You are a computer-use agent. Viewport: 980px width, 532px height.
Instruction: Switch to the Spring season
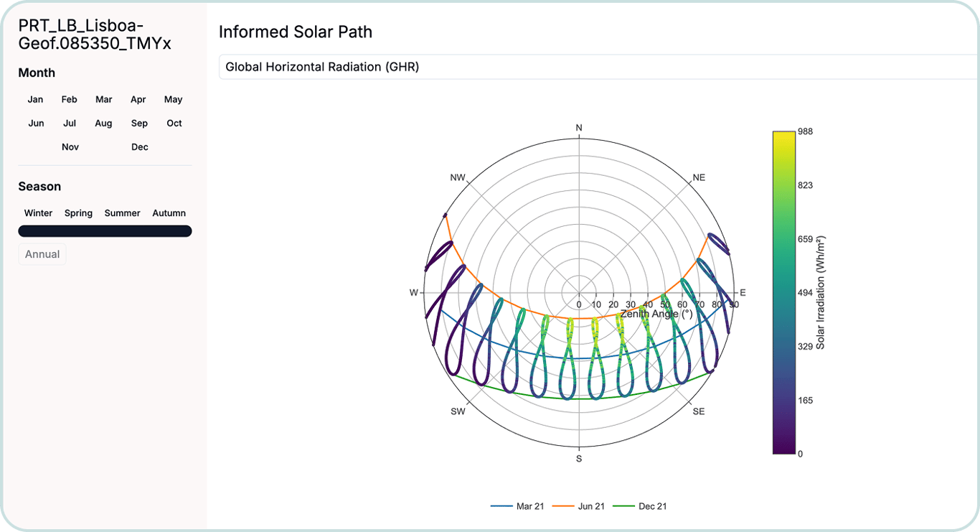pyautogui.click(x=78, y=213)
